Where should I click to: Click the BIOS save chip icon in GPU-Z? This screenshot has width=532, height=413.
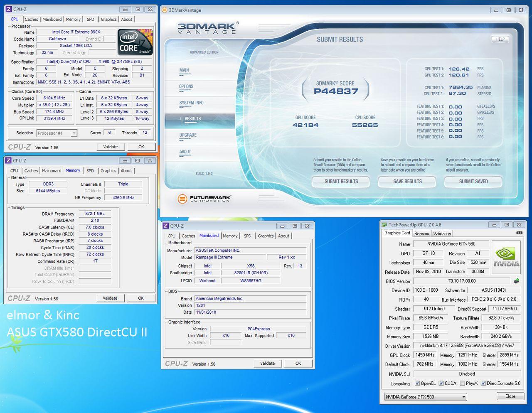(x=516, y=281)
